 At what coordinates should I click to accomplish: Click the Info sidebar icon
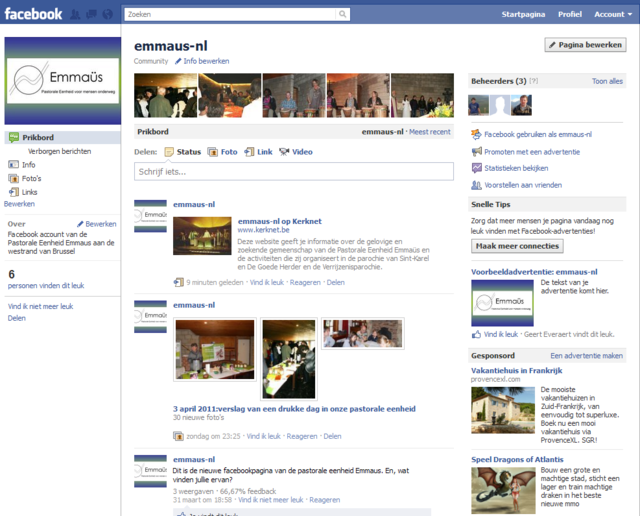[x=13, y=165]
